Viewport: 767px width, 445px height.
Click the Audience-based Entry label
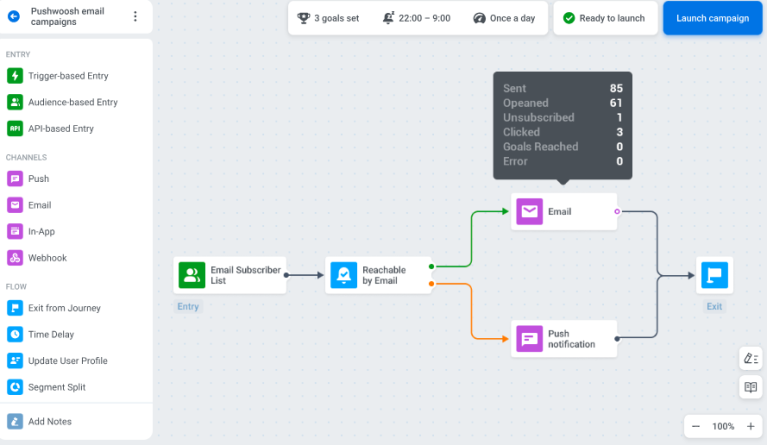73,102
